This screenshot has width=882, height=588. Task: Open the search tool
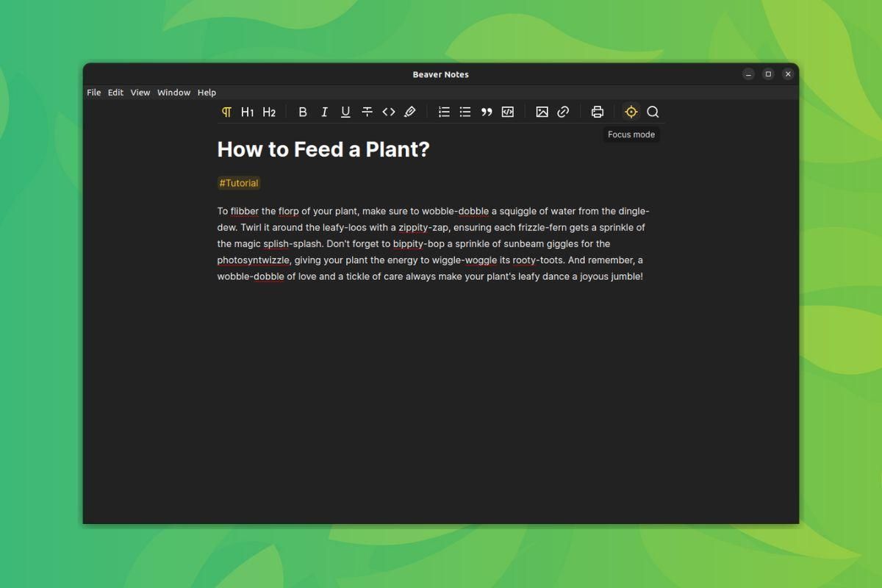pos(653,111)
